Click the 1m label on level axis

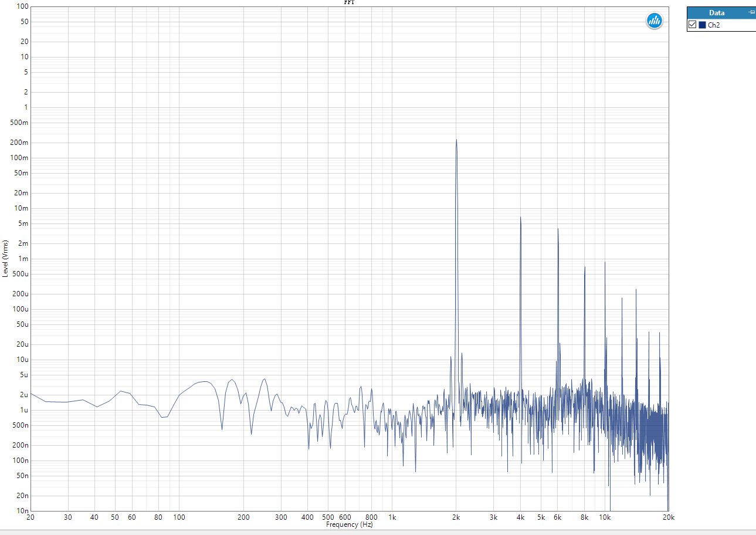25,259
